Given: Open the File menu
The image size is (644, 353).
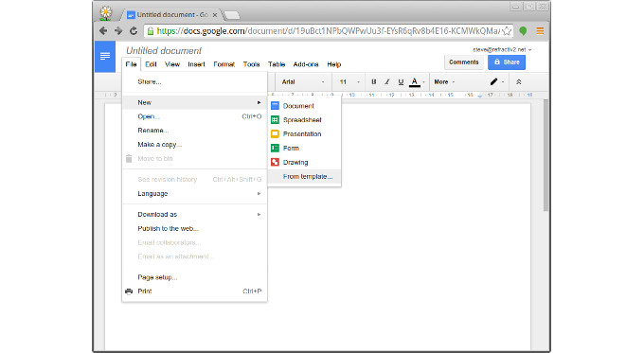Looking at the screenshot, I should 131,64.
